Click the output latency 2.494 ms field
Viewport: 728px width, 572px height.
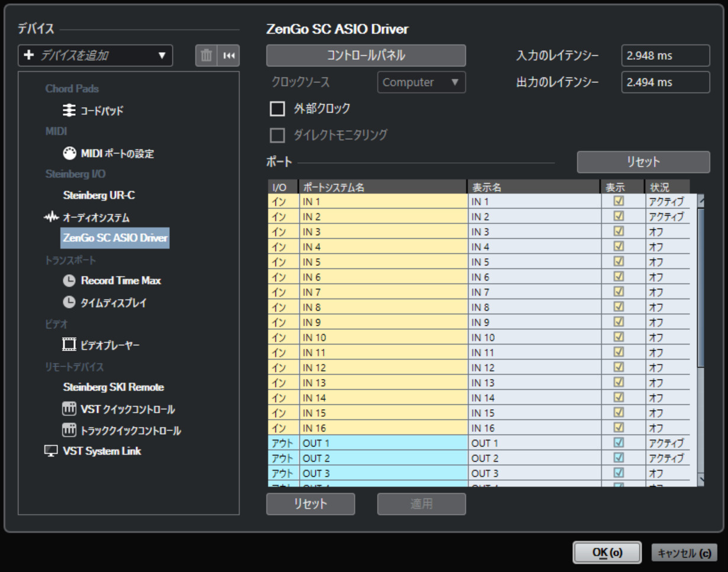pyautogui.click(x=665, y=82)
